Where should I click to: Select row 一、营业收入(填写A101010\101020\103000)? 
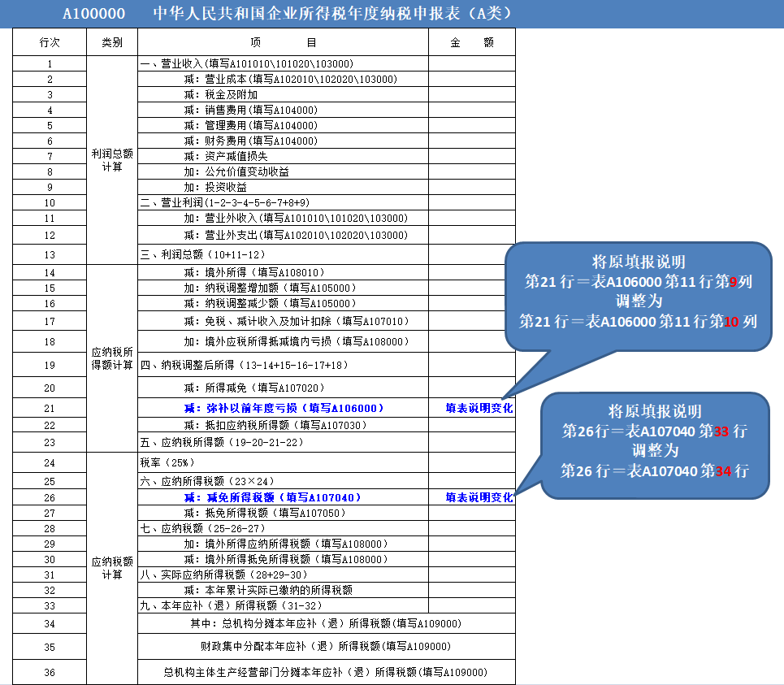tap(283, 63)
